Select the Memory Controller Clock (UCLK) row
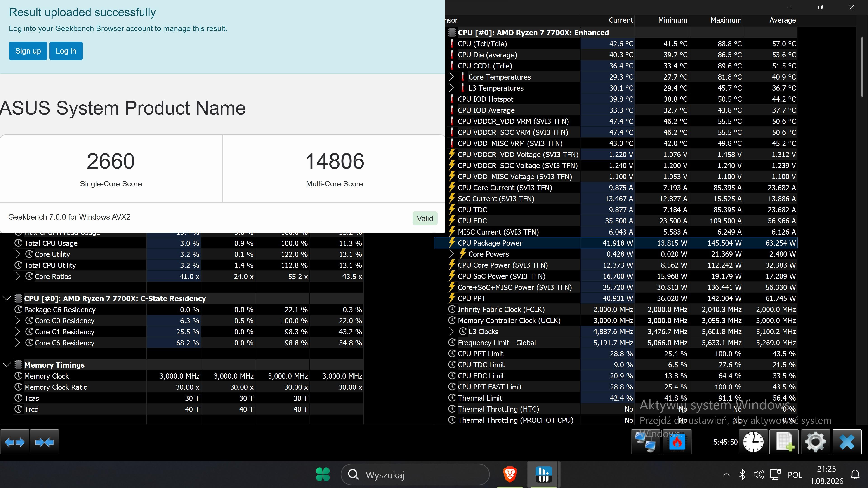 [616, 320]
